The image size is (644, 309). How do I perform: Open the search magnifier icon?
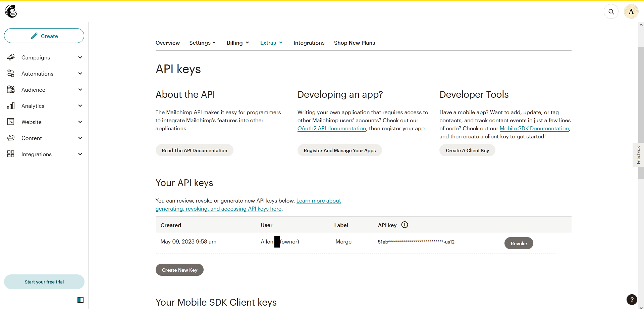(611, 12)
